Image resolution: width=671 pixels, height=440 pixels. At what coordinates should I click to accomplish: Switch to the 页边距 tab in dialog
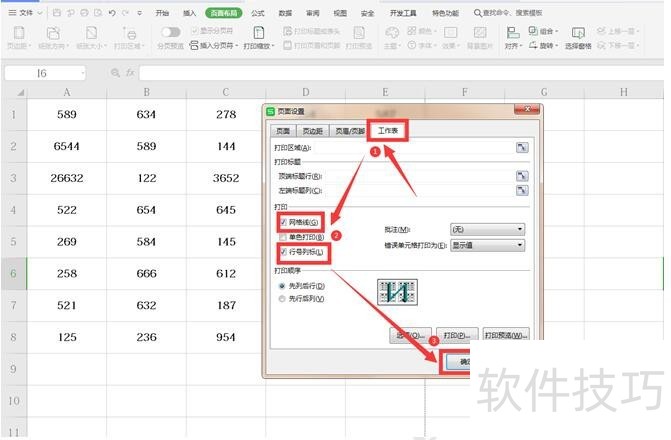coord(312,131)
